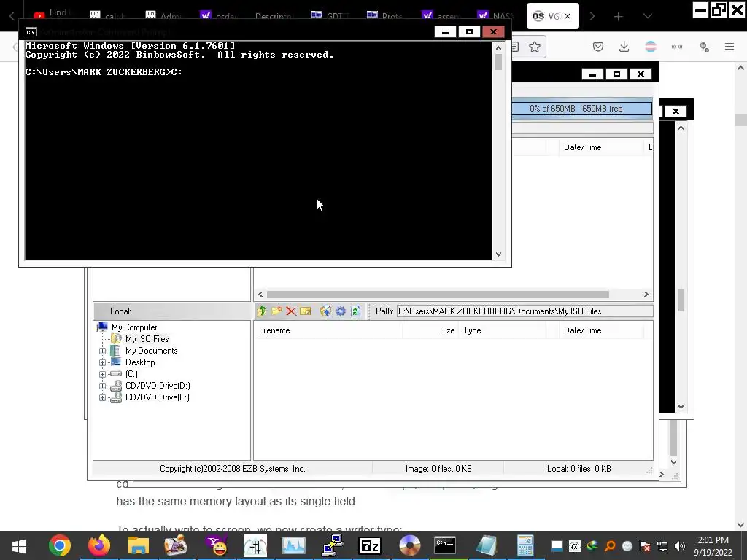Expand the CD/DVD Drive(D:) node
Image resolution: width=747 pixels, height=560 pixels.
pos(102,386)
